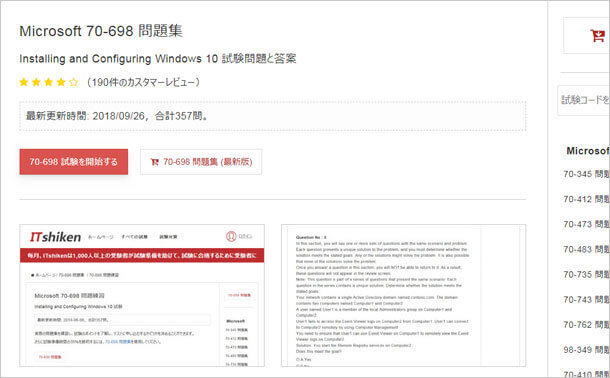610x378 pixels.
Task: Enlarge the Question No sample thumbnail
Action: [403, 295]
